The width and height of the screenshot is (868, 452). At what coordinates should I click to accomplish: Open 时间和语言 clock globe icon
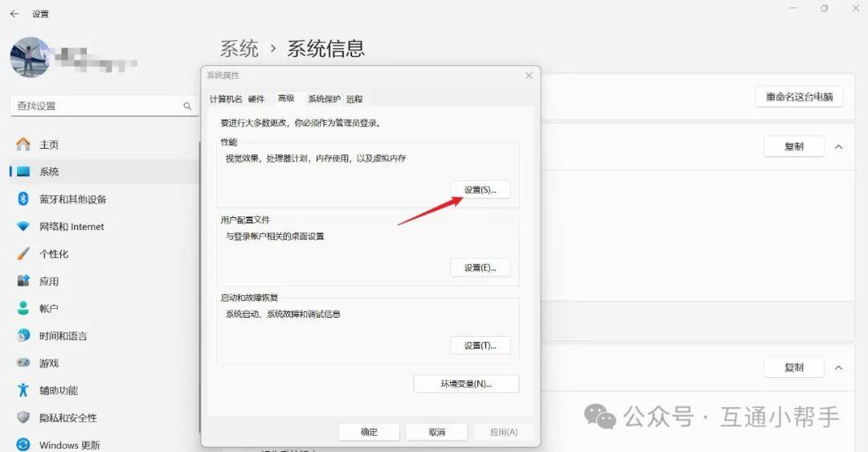click(23, 335)
